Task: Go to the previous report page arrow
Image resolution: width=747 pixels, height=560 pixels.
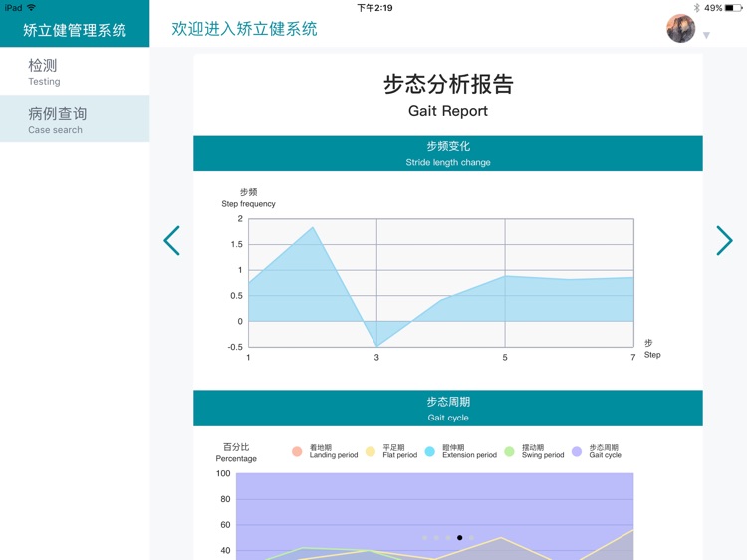Action: [172, 241]
